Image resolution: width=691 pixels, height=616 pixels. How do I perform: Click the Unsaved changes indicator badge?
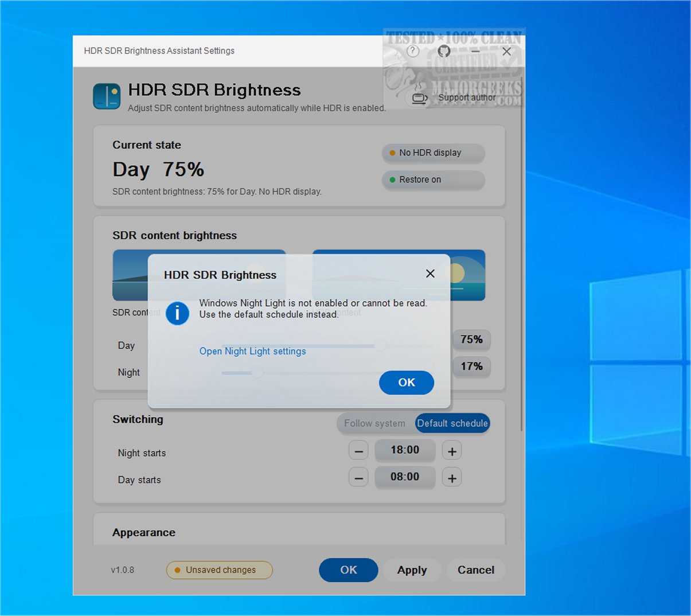(220, 570)
